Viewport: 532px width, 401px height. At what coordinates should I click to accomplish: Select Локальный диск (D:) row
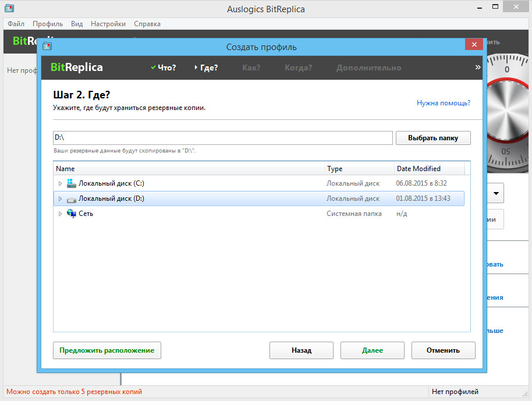[x=259, y=198]
